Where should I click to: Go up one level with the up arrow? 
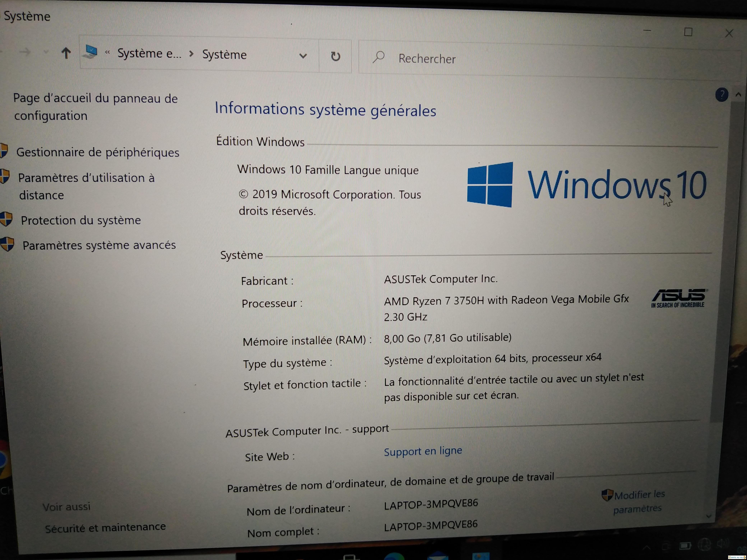66,53
